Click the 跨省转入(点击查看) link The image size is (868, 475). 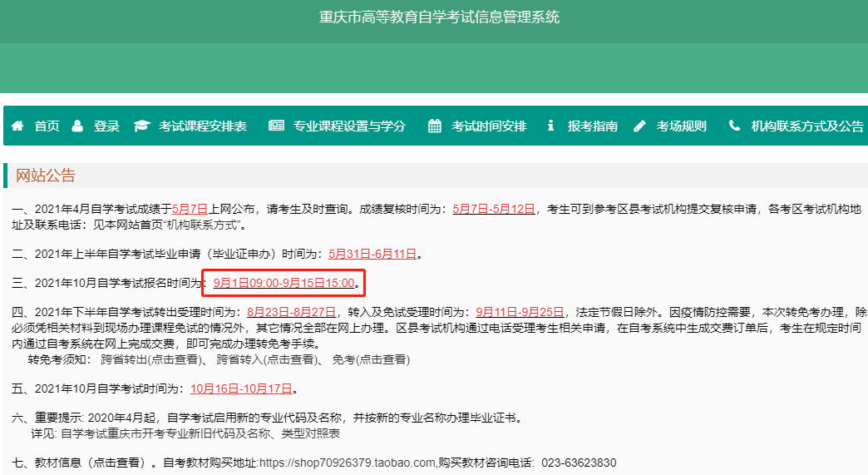pos(266,360)
